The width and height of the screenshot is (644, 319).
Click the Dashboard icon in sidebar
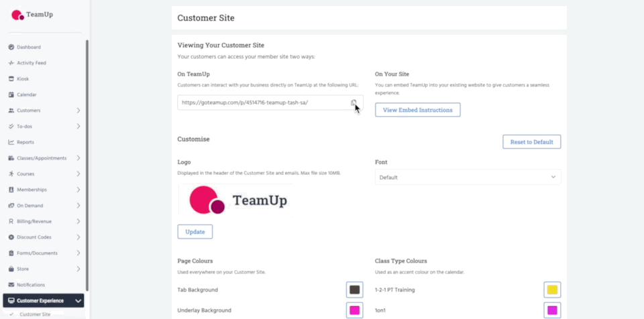[x=11, y=47]
